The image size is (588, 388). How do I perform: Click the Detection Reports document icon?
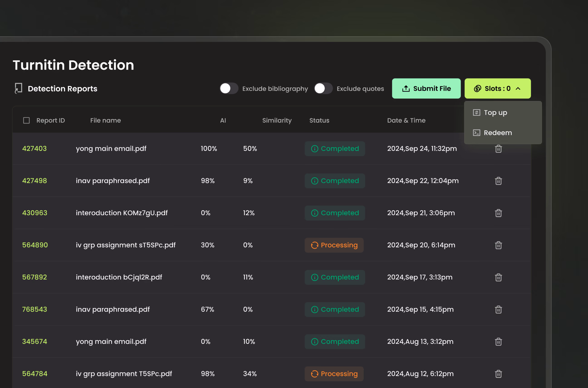point(18,88)
